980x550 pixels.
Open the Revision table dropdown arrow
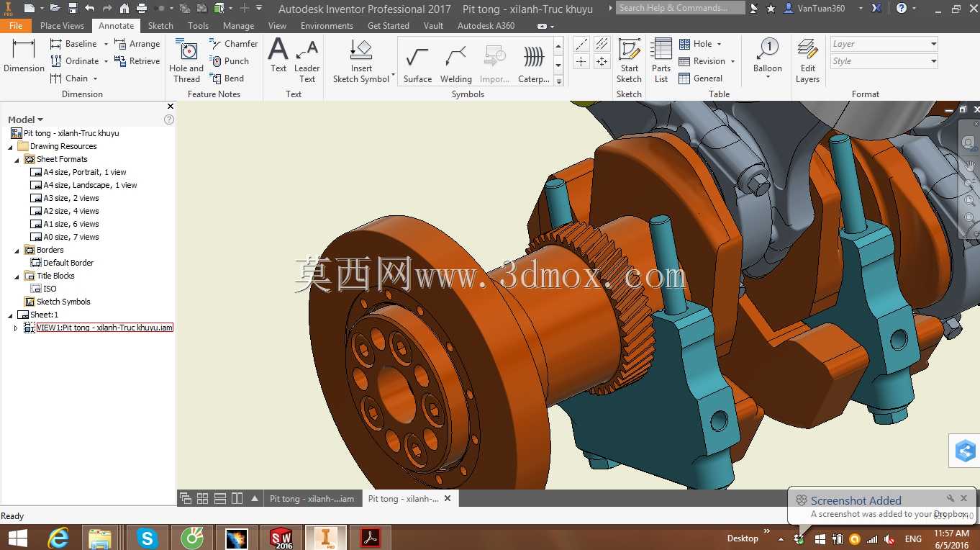point(732,61)
